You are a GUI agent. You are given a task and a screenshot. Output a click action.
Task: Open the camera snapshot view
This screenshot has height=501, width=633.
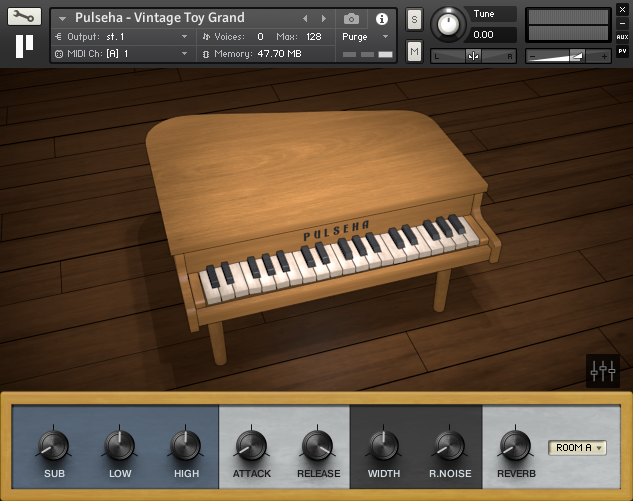(351, 19)
